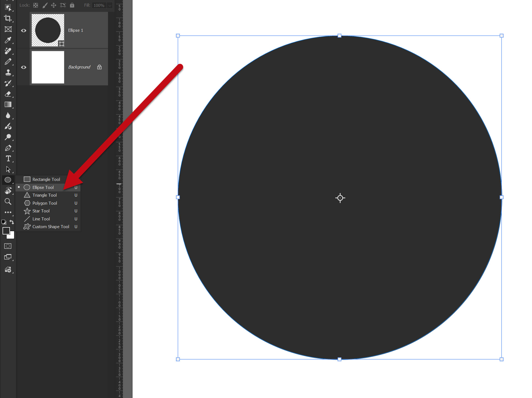
Task: Select the Horizontal Type tool
Action: click(8, 159)
